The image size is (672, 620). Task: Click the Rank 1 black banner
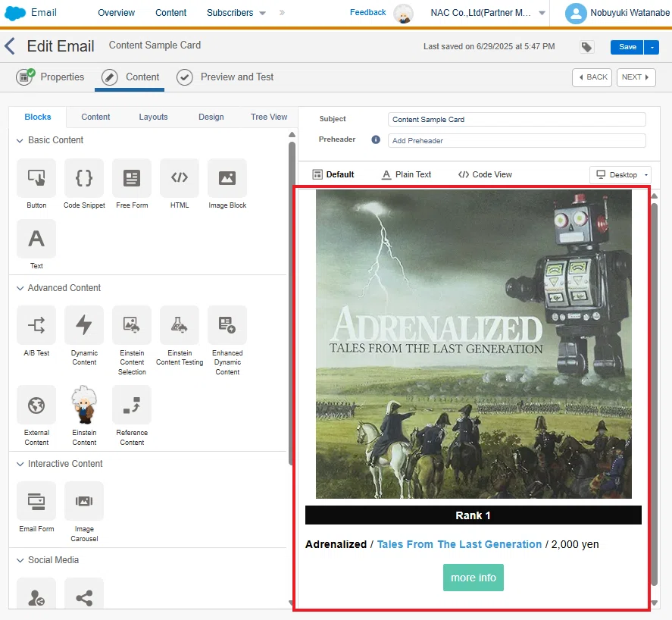[474, 515]
